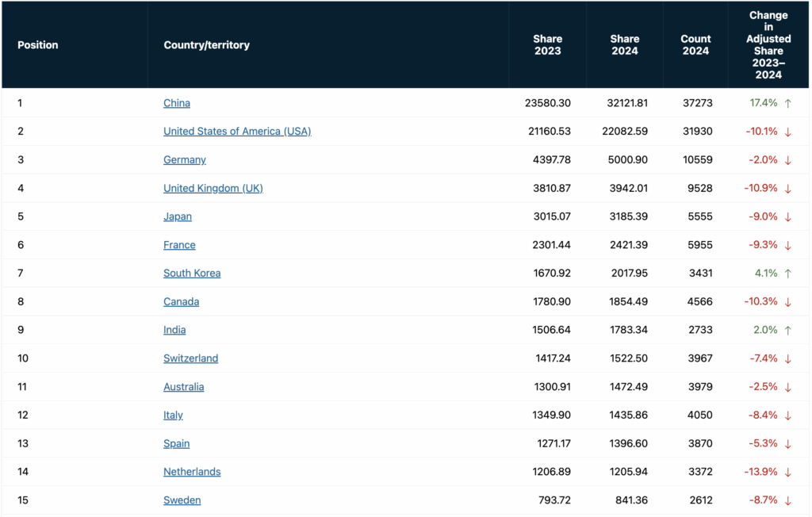The image size is (812, 517).
Task: Click the Japan country link
Action: tap(177, 216)
